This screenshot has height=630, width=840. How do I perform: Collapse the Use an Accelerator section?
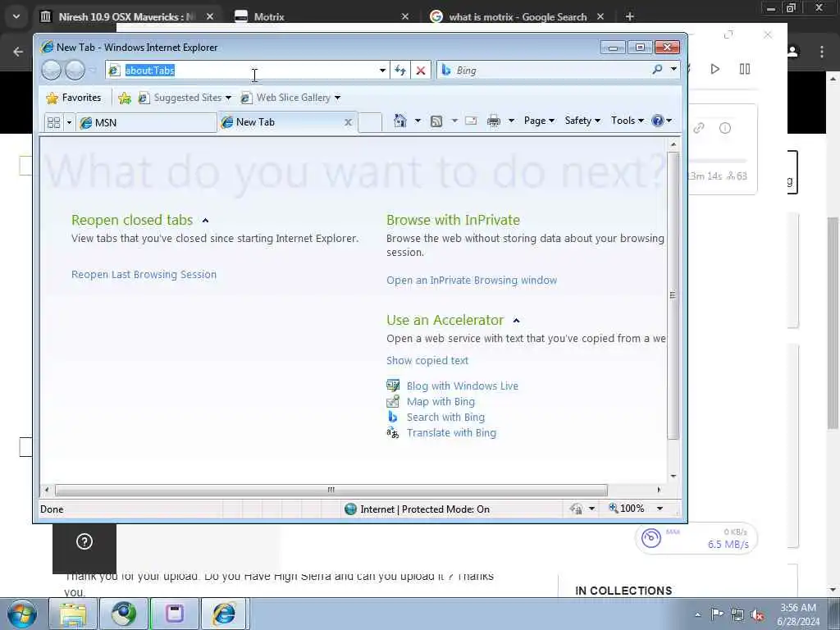click(x=517, y=321)
